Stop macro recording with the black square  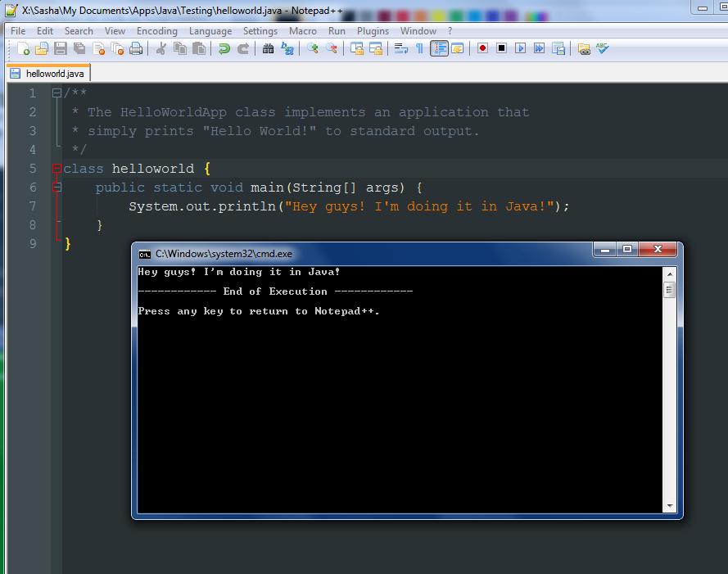501,48
